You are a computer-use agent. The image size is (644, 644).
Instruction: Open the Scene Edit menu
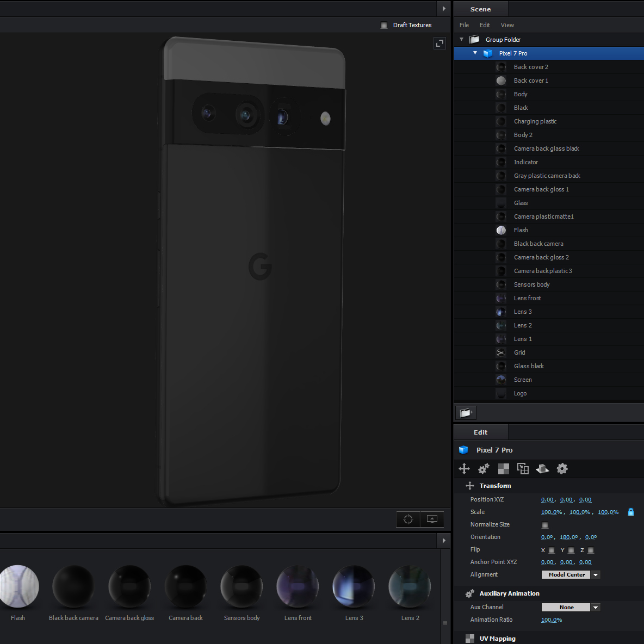coord(485,25)
